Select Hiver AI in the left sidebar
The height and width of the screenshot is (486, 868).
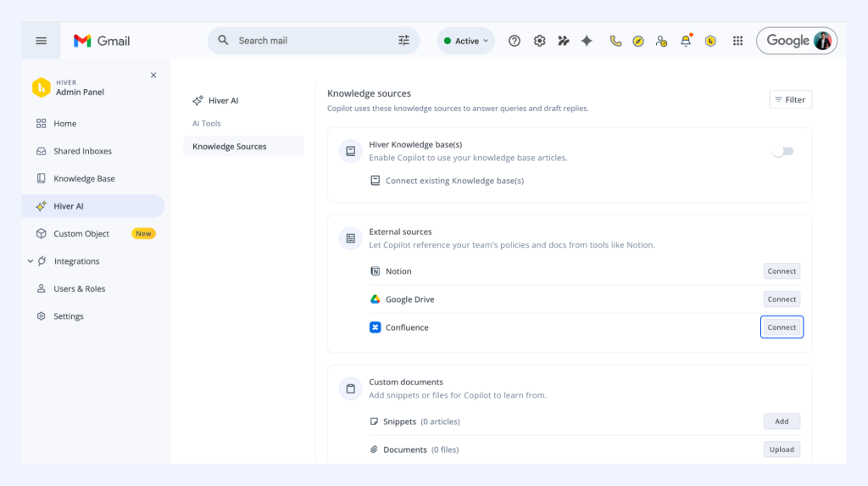[93, 205]
